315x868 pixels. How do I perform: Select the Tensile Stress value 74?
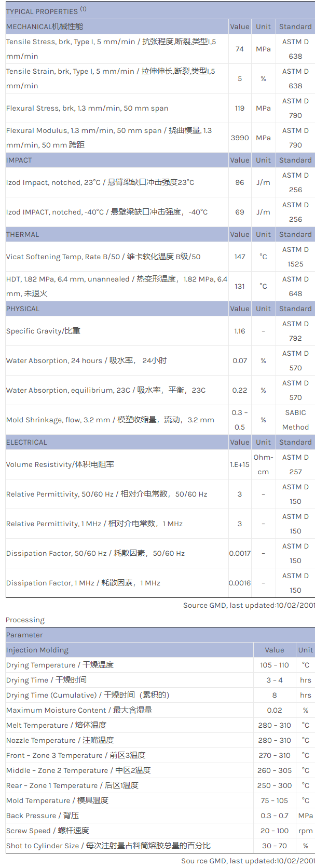tap(239, 49)
